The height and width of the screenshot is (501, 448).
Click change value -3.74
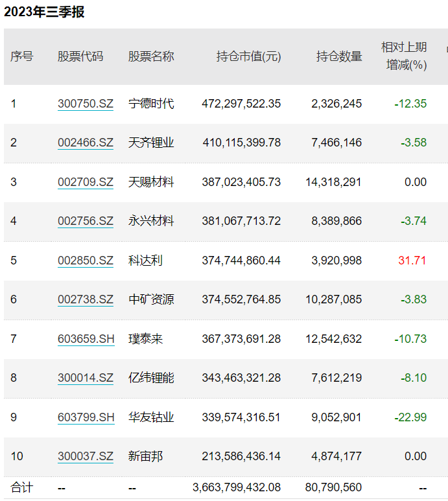(x=414, y=221)
